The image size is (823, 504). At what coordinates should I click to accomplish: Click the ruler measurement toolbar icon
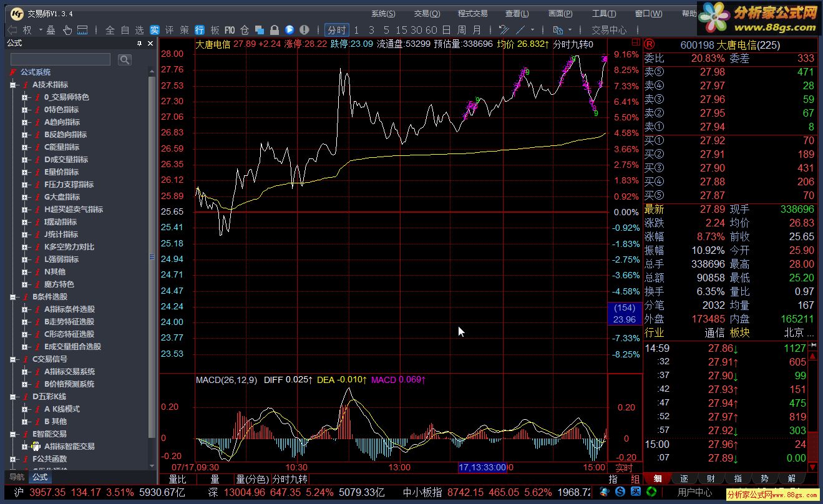[82, 30]
